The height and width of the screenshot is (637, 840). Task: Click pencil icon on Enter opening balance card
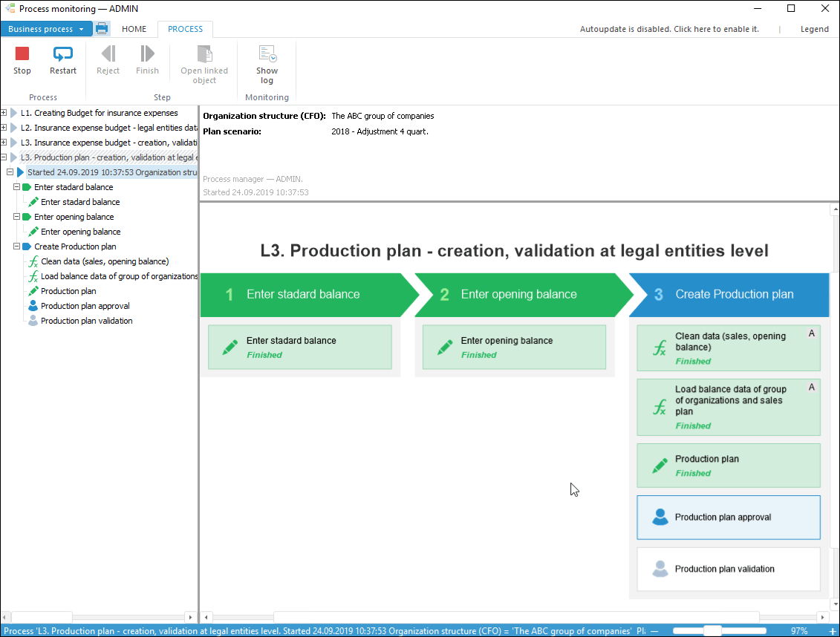[x=445, y=347]
